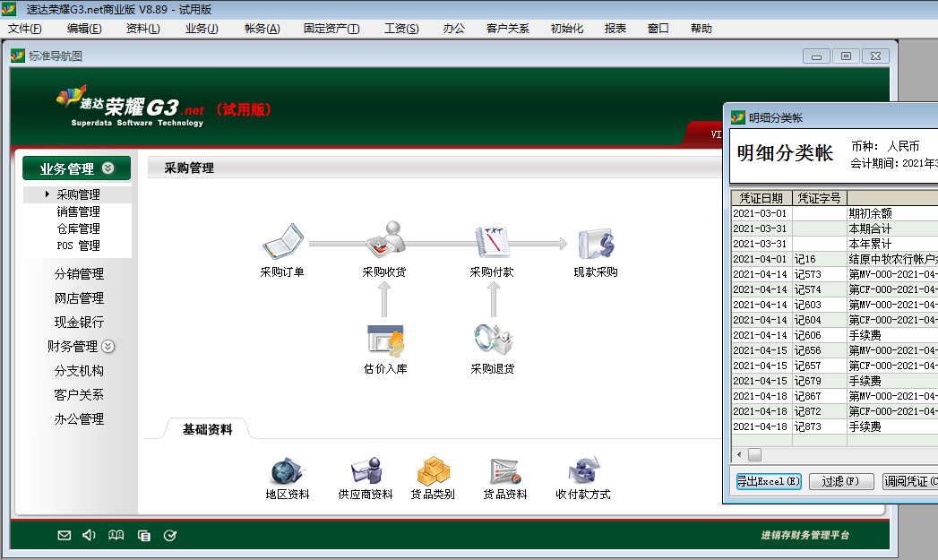This screenshot has height=560, width=938.
Task: Open the 文件(F) menu
Action: click(x=24, y=29)
